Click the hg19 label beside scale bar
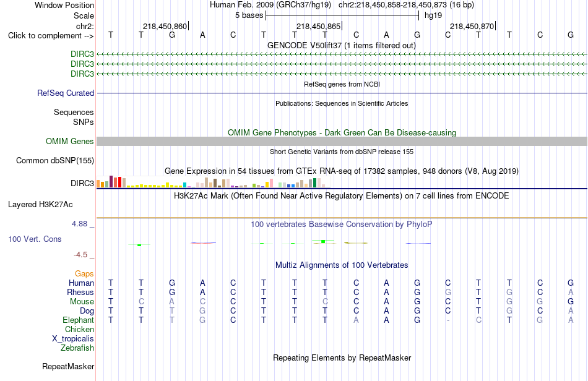Screen dimensions: 588x381 pos(433,15)
